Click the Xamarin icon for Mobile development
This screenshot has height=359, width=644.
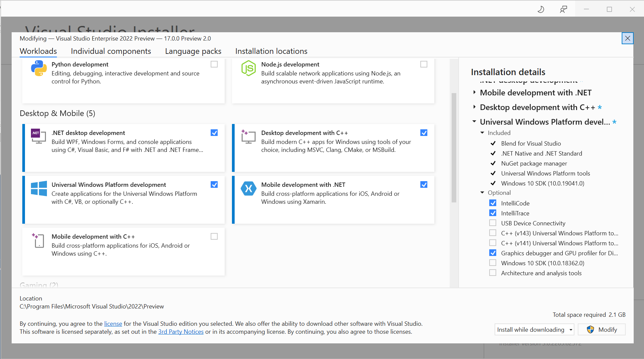tap(248, 189)
